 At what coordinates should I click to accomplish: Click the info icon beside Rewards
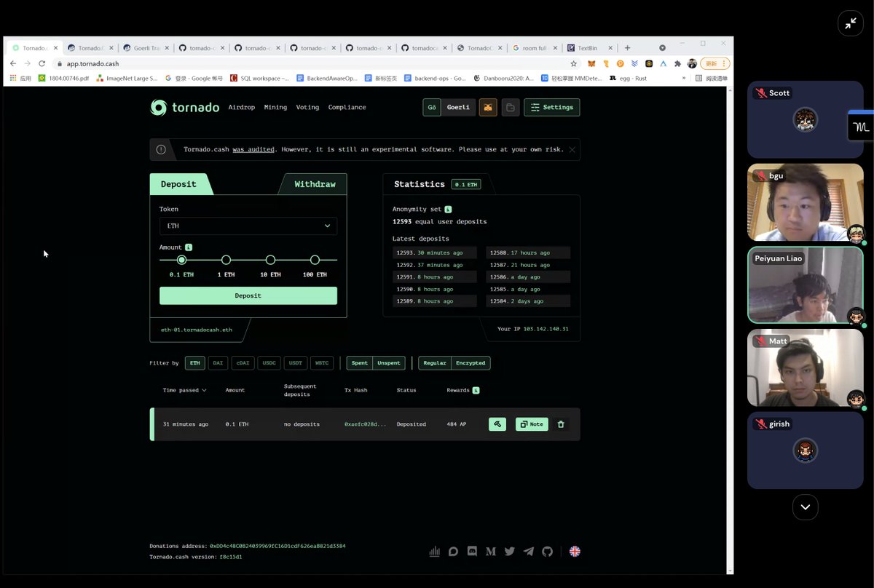[x=476, y=390]
